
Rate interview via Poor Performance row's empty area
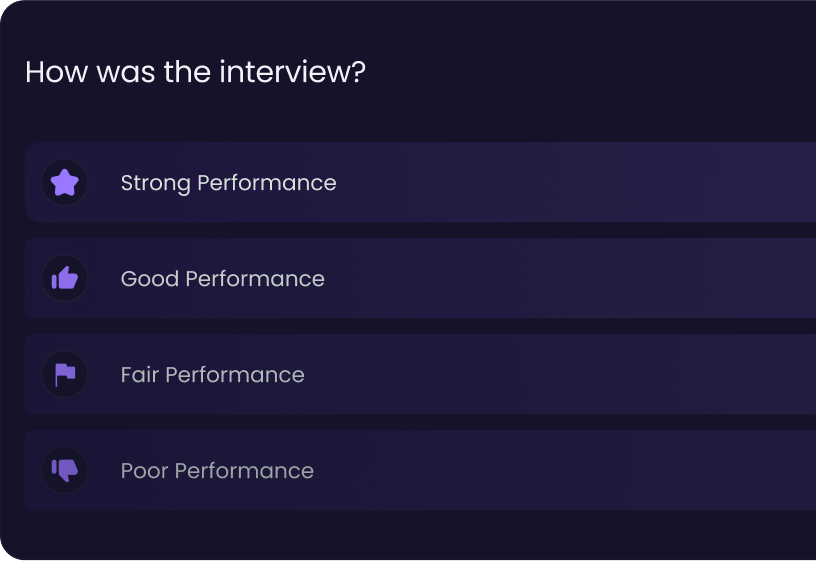click(572, 470)
